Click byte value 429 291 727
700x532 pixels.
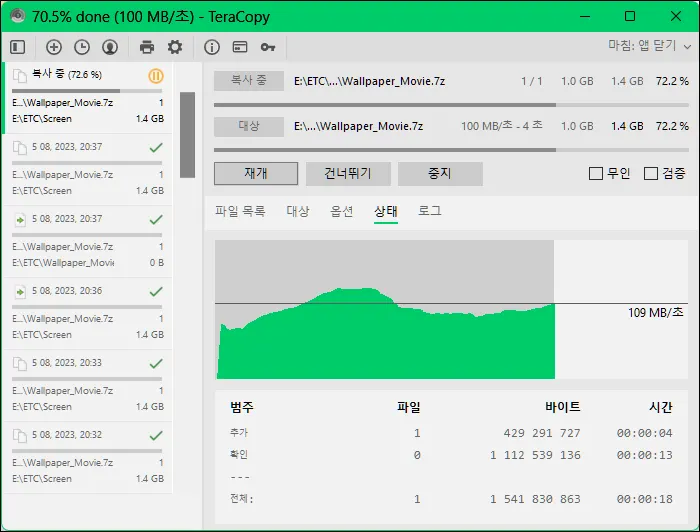(542, 433)
